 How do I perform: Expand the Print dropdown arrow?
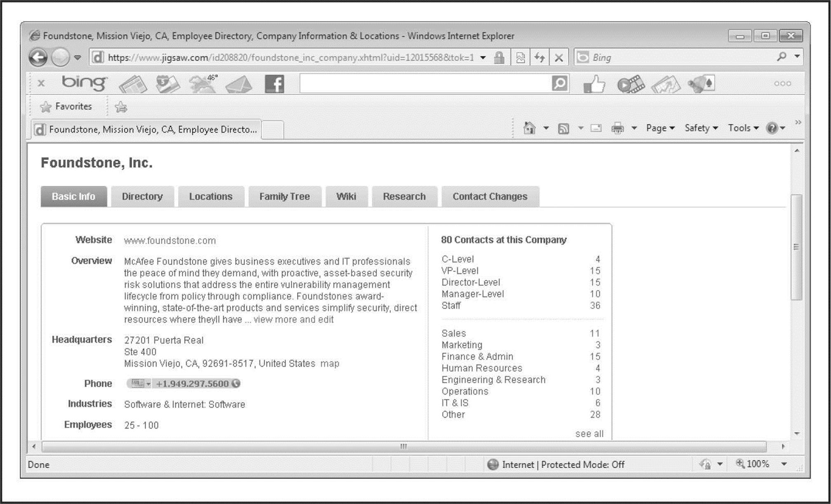pos(634,129)
